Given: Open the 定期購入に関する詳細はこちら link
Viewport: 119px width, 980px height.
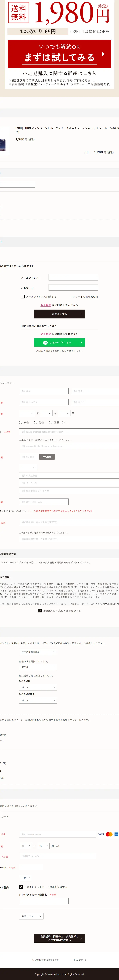Looking at the screenshot, I should pos(59,73).
